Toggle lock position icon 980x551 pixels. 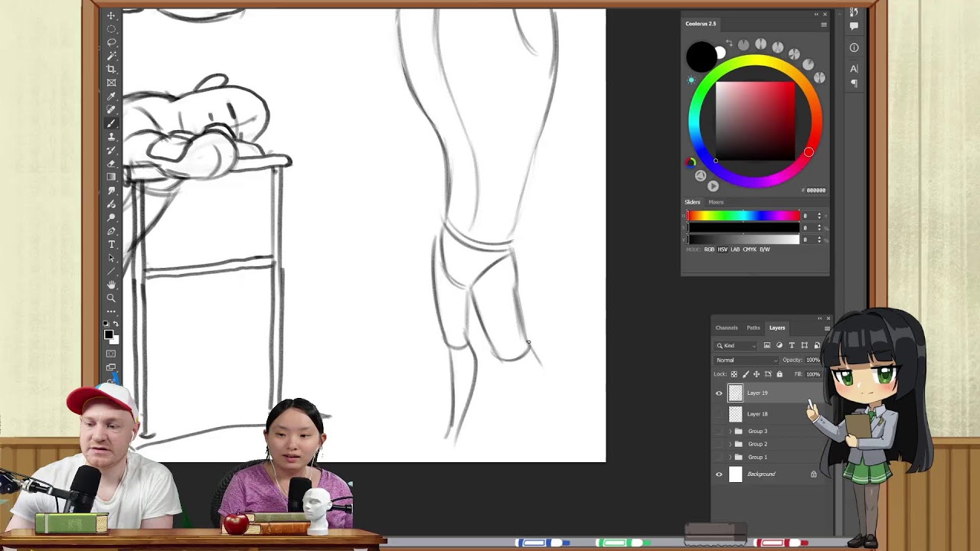pyautogui.click(x=756, y=374)
